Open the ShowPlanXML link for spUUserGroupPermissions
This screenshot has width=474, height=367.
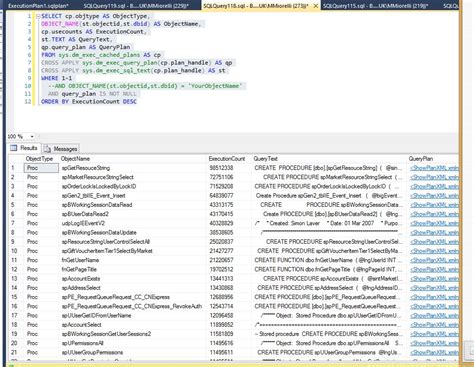click(434, 352)
